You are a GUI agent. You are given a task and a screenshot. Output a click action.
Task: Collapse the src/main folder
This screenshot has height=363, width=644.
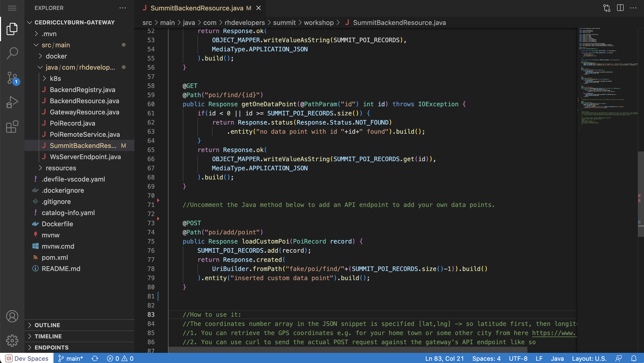(x=56, y=45)
